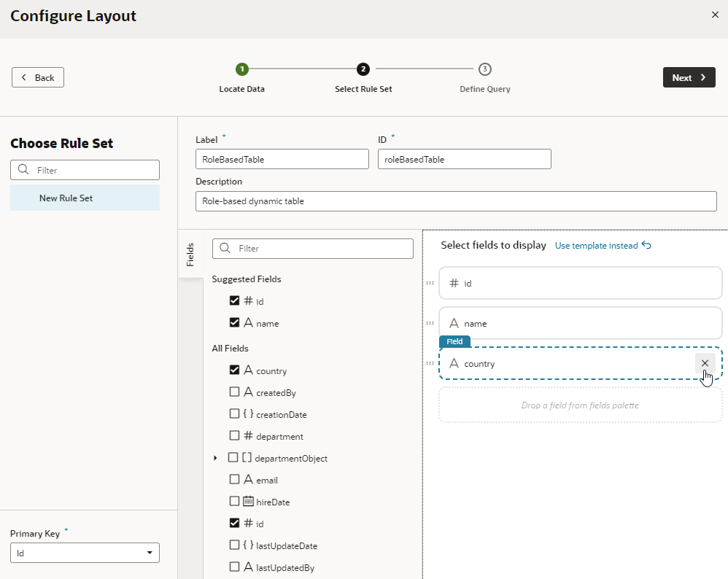The width and height of the screenshot is (728, 579).
Task: Click the drag handle beside name field
Action: (430, 323)
